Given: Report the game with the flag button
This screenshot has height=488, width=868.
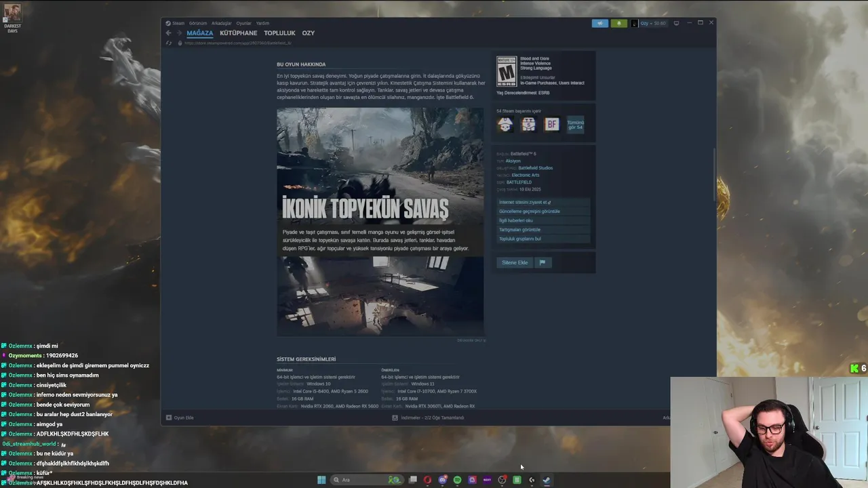Looking at the screenshot, I should pos(542,262).
